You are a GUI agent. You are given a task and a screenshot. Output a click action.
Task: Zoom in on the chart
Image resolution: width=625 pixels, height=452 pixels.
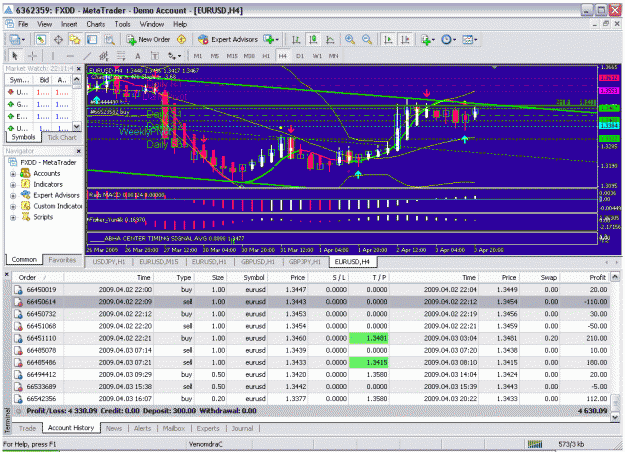click(350, 39)
